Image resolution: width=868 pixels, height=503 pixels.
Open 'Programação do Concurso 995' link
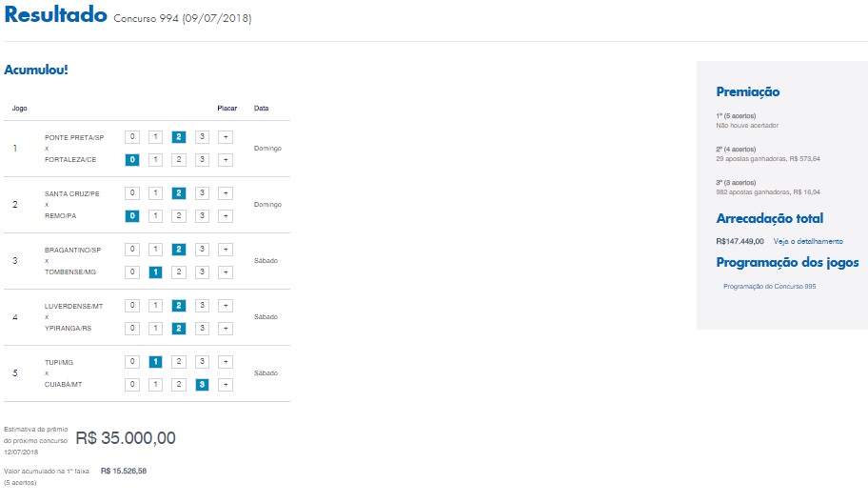769,286
